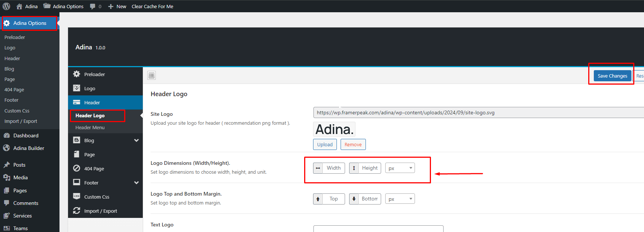Click the Pages icon in sidebar

coord(7,190)
